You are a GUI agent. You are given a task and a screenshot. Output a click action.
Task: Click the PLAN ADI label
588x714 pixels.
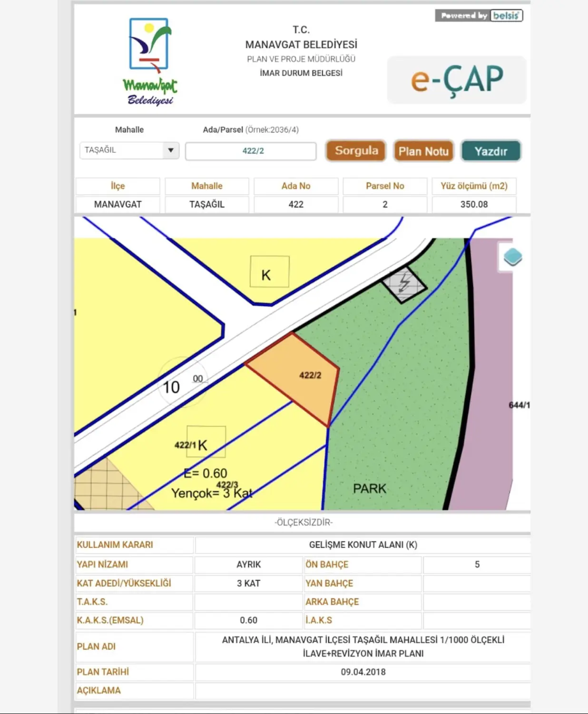click(x=96, y=646)
